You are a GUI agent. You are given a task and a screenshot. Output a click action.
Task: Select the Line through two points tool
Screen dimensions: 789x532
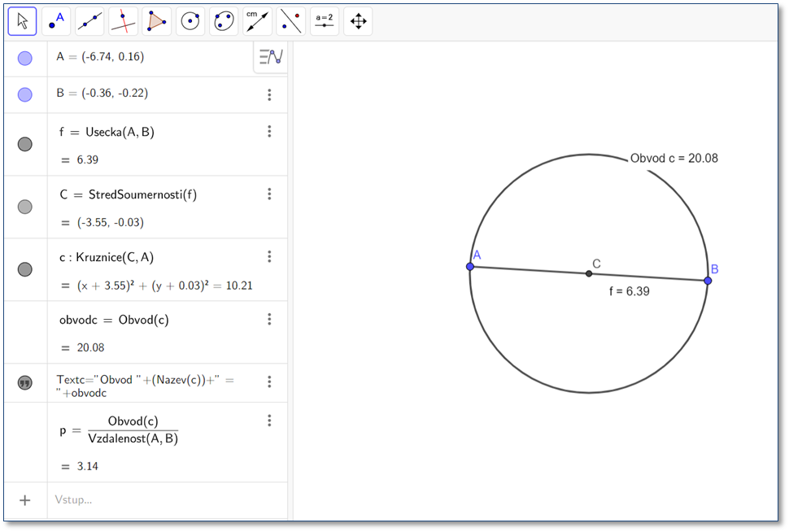[x=89, y=21]
